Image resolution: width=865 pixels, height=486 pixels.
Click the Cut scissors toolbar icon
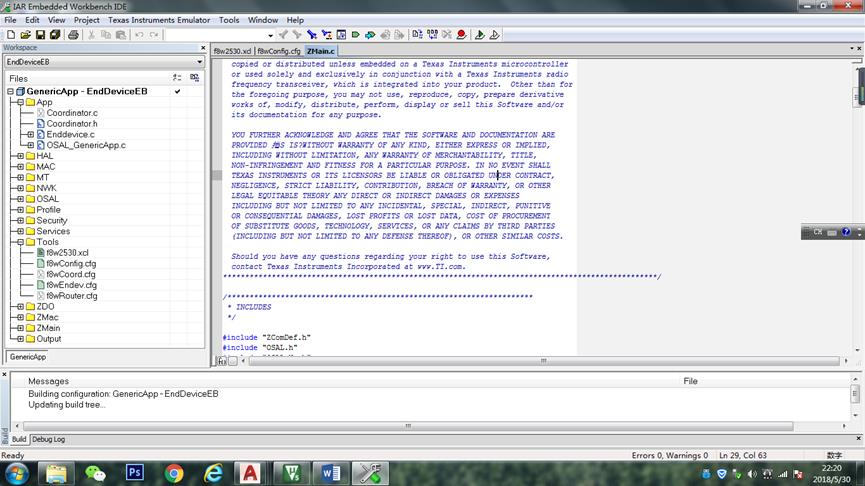tap(92, 35)
